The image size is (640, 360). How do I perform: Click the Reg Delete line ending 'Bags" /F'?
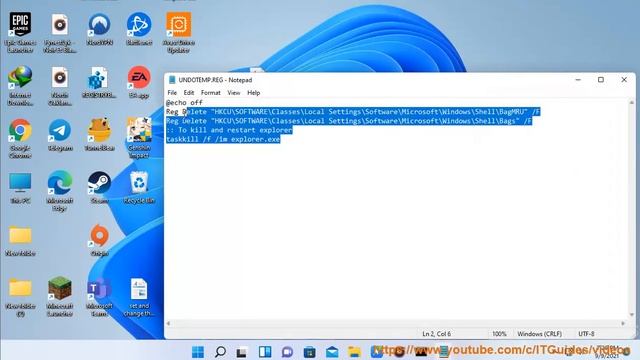point(349,121)
